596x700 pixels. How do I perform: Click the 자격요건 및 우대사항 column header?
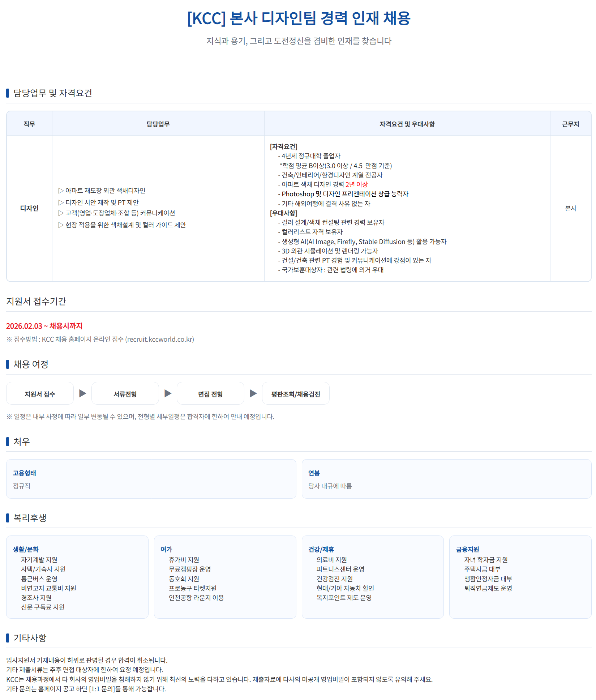(x=407, y=124)
